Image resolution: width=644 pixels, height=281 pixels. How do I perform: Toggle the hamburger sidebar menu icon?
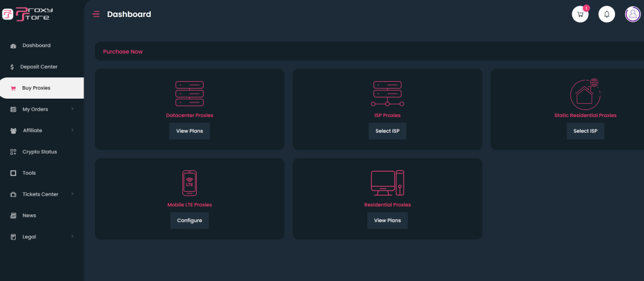pyautogui.click(x=96, y=14)
